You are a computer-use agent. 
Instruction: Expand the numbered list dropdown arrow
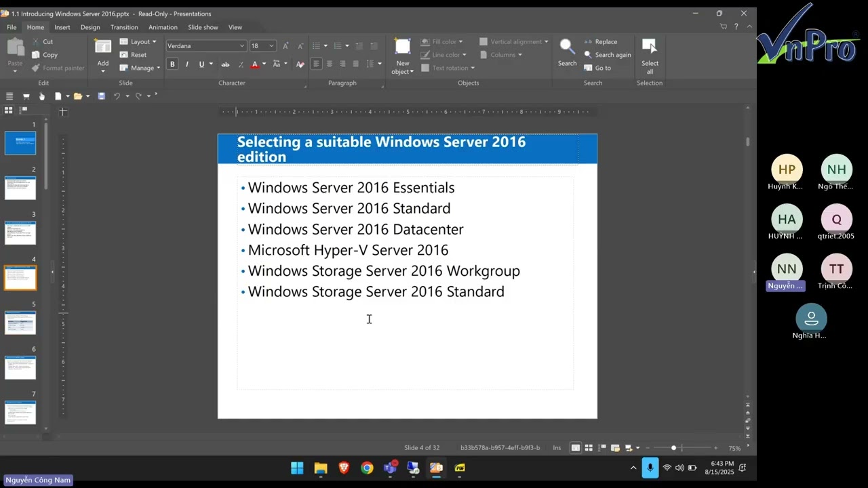[x=347, y=45]
